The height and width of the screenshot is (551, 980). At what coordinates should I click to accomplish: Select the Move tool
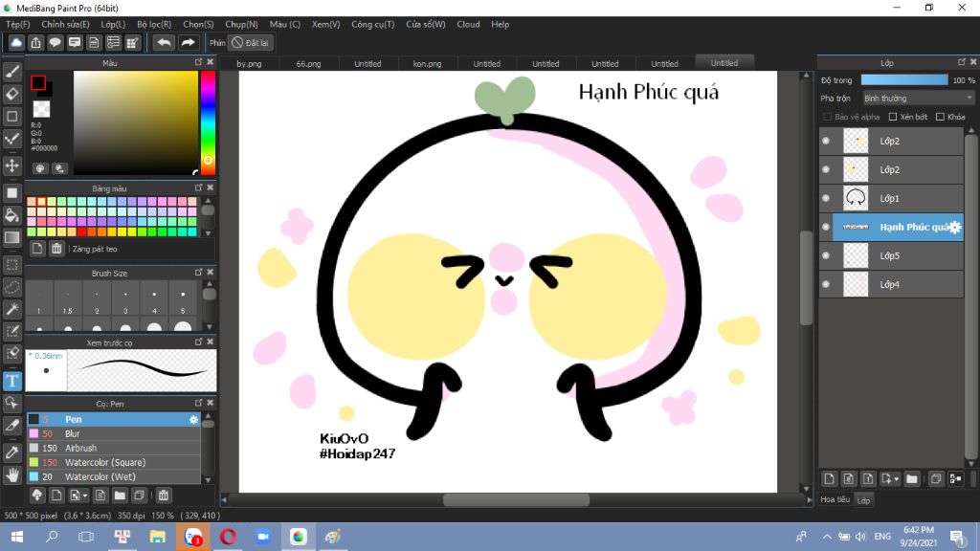11,165
